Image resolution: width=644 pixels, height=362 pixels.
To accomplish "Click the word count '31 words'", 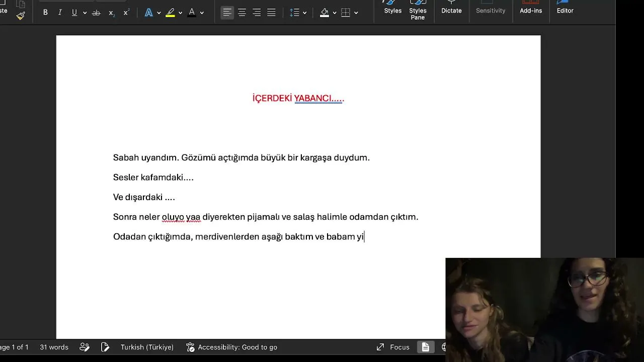I will tap(54, 347).
